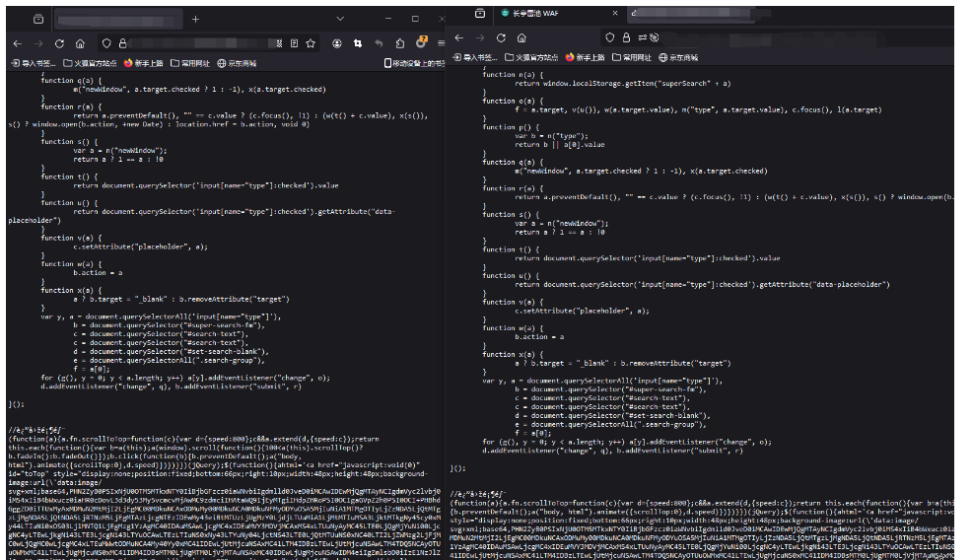Close the 长亭雷池 WAF tab
972x560 pixels.
pyautogui.click(x=615, y=13)
